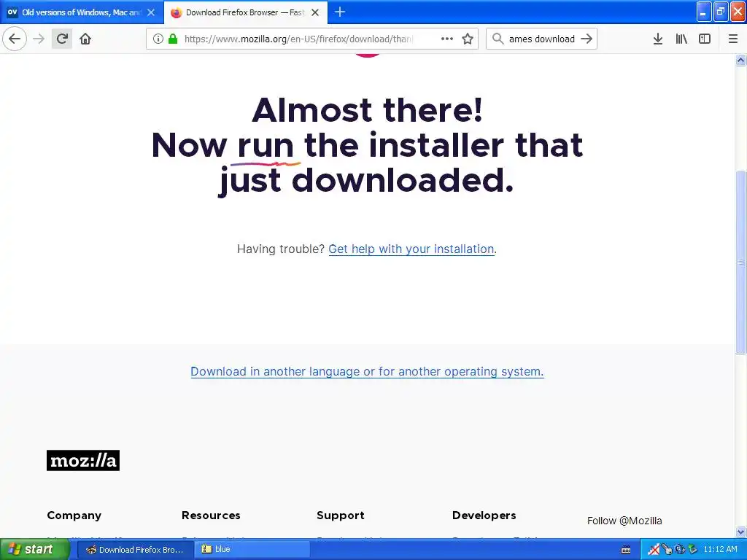Open 'Download in another language' link
The width and height of the screenshot is (747, 560).
tap(367, 371)
